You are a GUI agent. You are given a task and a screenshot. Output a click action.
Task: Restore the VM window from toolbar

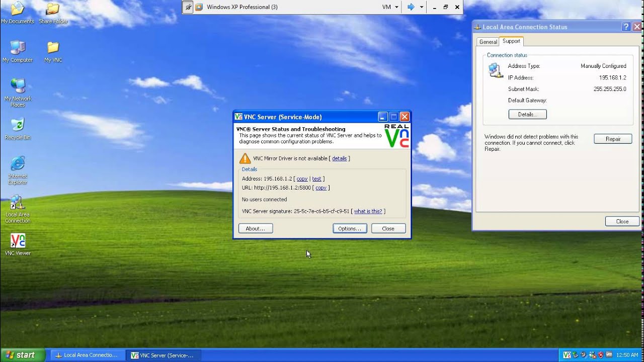point(445,7)
